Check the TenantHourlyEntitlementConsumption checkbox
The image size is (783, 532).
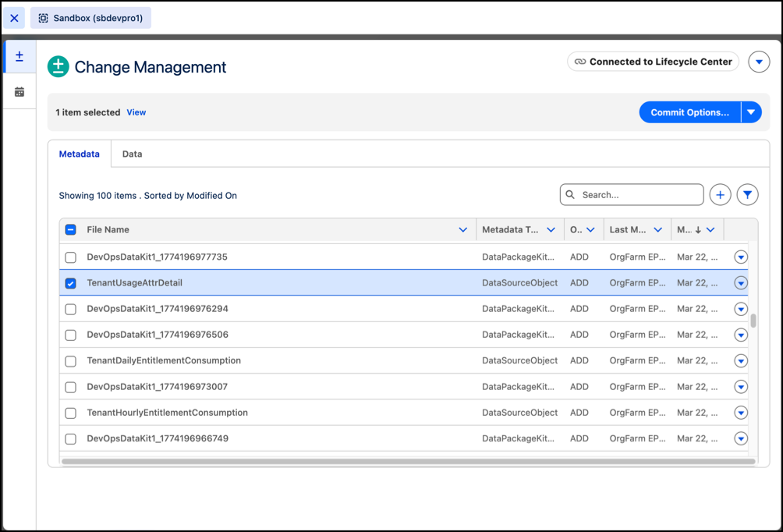coord(70,413)
